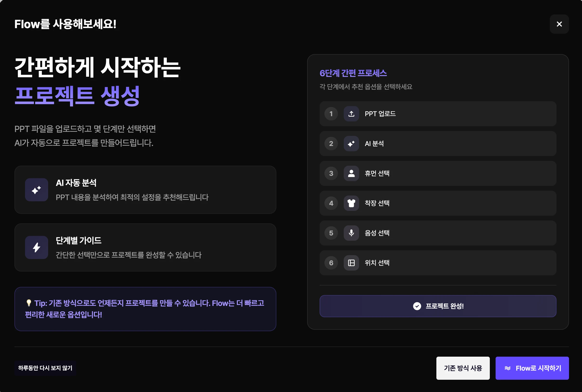Click the 프로젝트 완성! bar

click(x=438, y=306)
